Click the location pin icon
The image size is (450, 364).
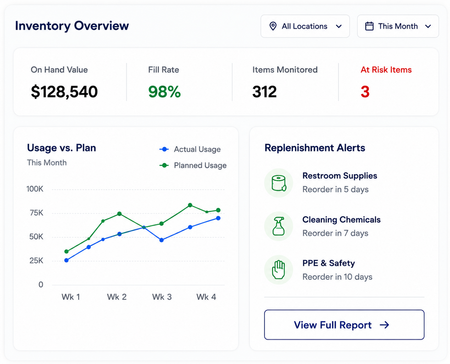[x=273, y=26]
